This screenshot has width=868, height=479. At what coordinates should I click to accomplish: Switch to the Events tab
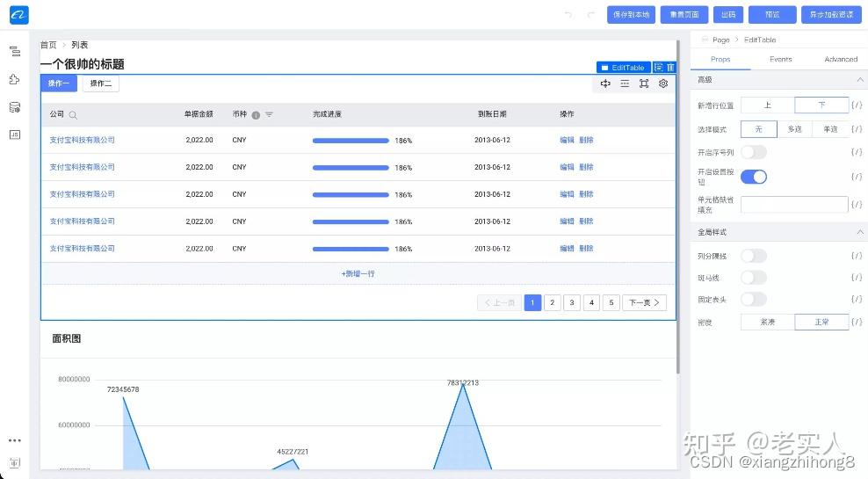tap(780, 59)
